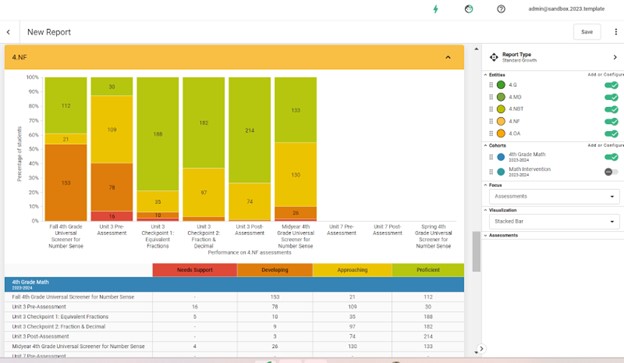Viewport: 624px width, 363px height.
Task: Click Add or Configure for Entities
Action: (606, 75)
